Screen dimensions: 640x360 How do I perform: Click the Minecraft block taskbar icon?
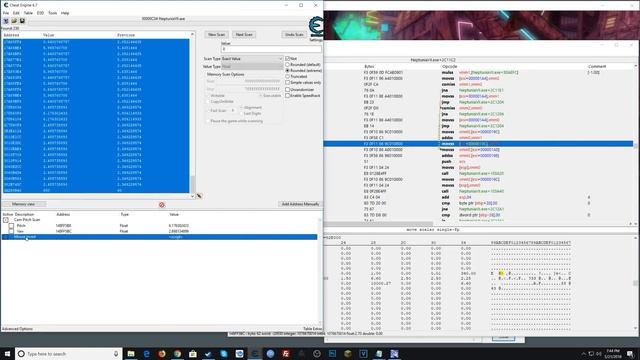coord(348,353)
